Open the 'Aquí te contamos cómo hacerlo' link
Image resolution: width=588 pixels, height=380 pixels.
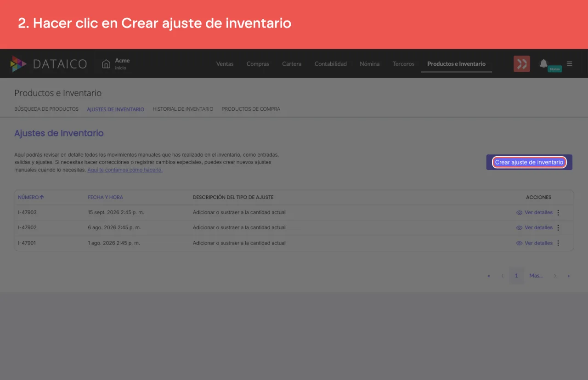click(125, 170)
